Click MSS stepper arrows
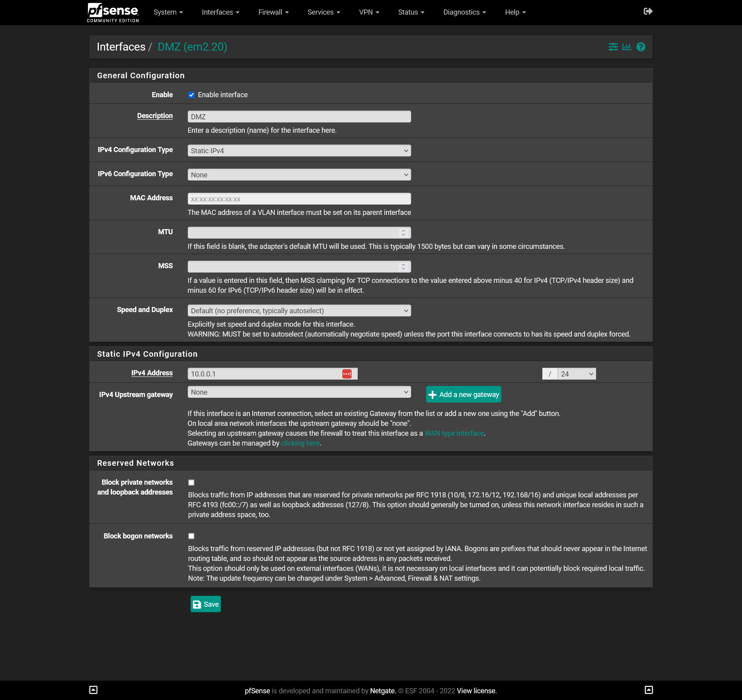Viewport: 742px width, 700px height. [403, 267]
